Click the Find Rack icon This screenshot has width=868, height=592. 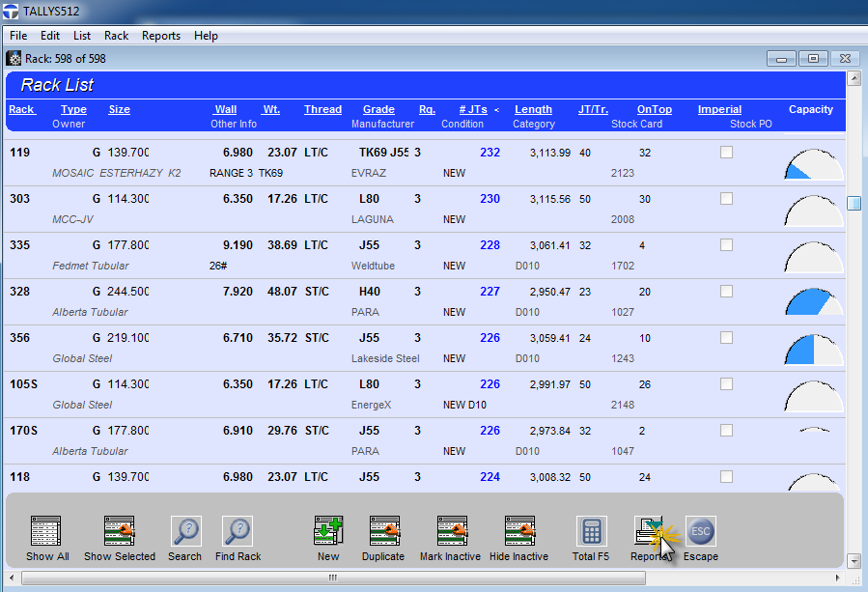click(x=238, y=531)
